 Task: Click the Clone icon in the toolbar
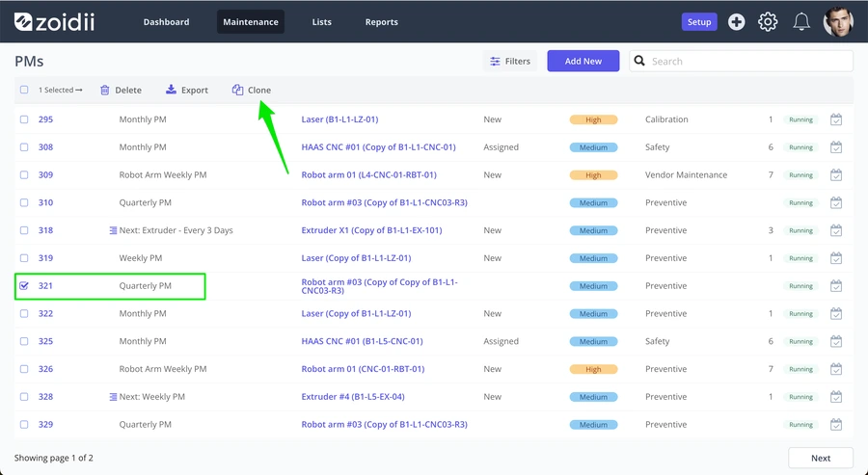(237, 90)
